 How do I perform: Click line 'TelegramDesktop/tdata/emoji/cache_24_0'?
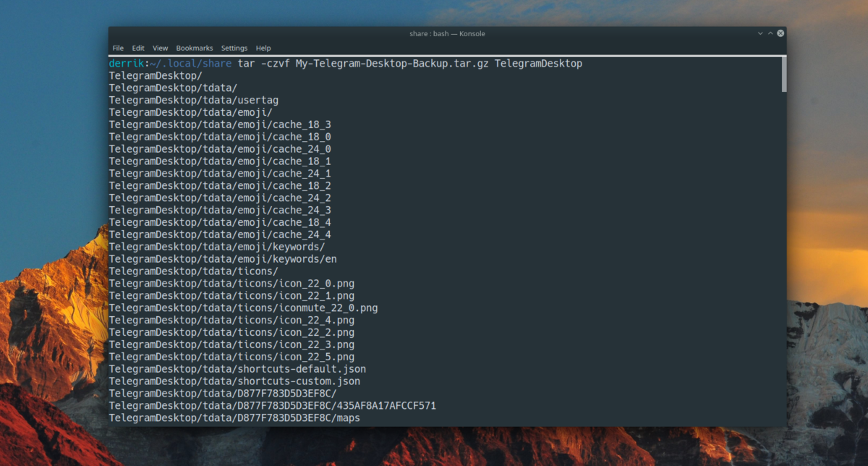pos(220,149)
